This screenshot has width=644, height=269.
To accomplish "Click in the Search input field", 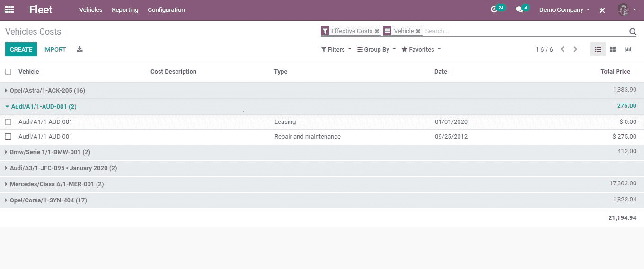I will coord(525,31).
